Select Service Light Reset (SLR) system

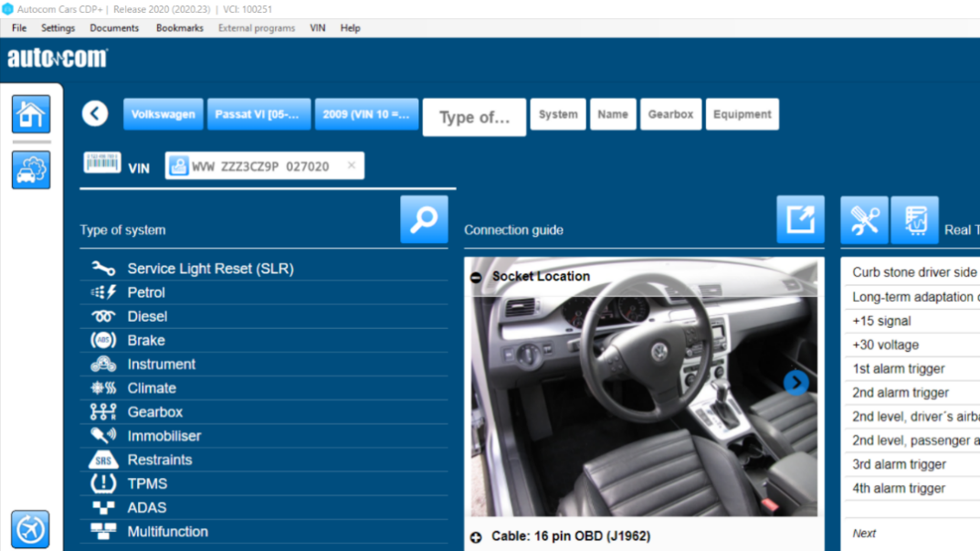point(210,269)
